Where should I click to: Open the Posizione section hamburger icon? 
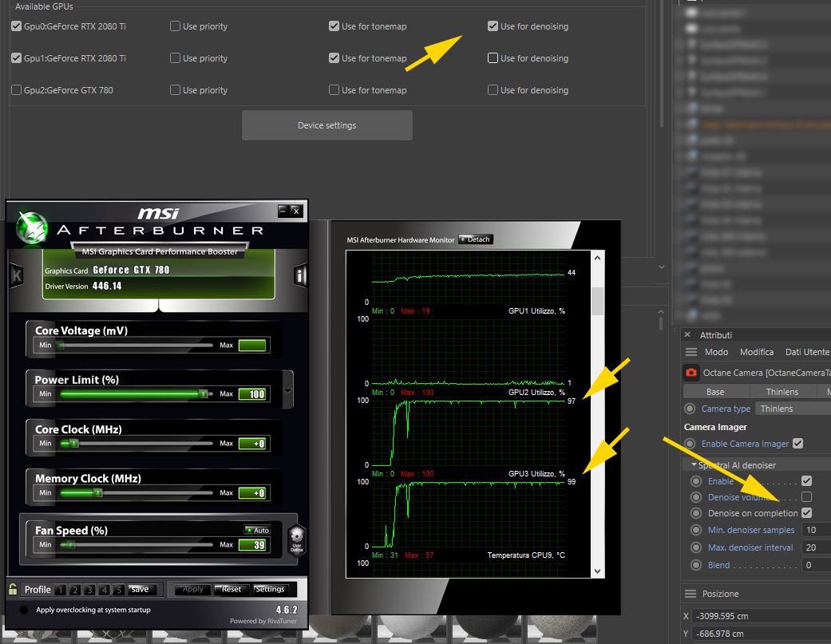pos(691,594)
